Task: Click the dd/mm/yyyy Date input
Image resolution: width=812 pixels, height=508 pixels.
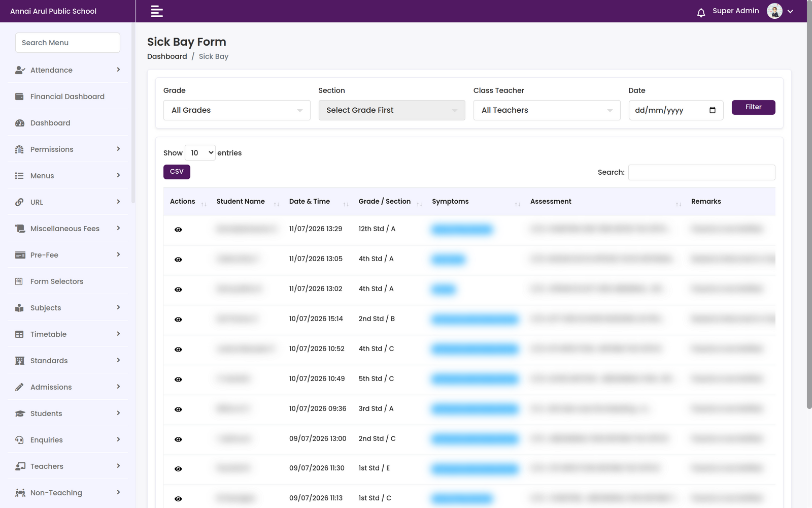Action: coord(676,110)
